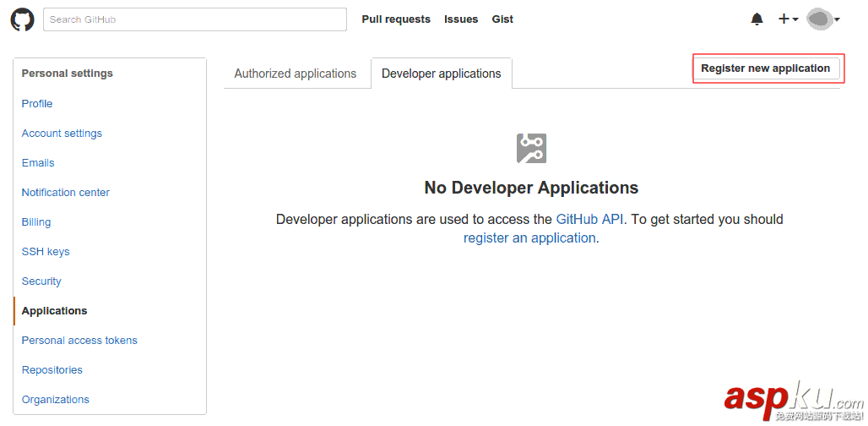The width and height of the screenshot is (868, 426).
Task: Open the user avatar menu
Action: (x=824, y=19)
